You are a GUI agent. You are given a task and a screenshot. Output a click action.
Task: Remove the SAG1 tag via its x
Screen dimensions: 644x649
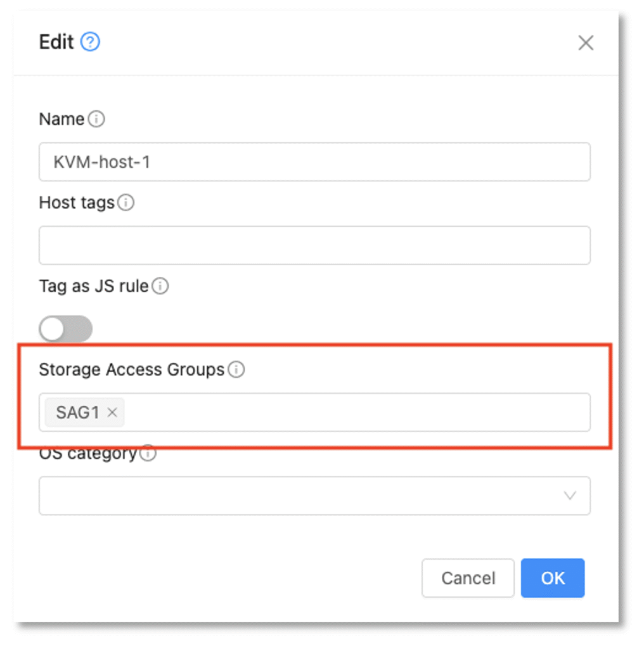pos(113,413)
